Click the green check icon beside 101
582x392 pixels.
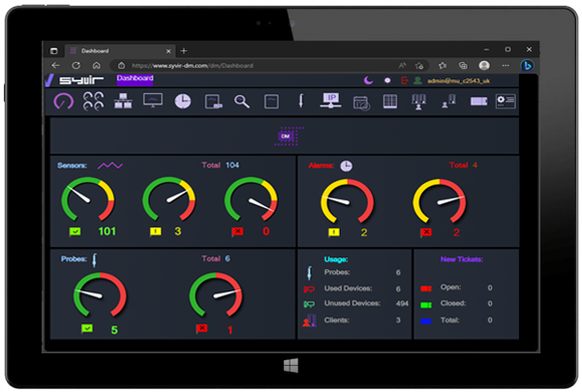point(75,231)
